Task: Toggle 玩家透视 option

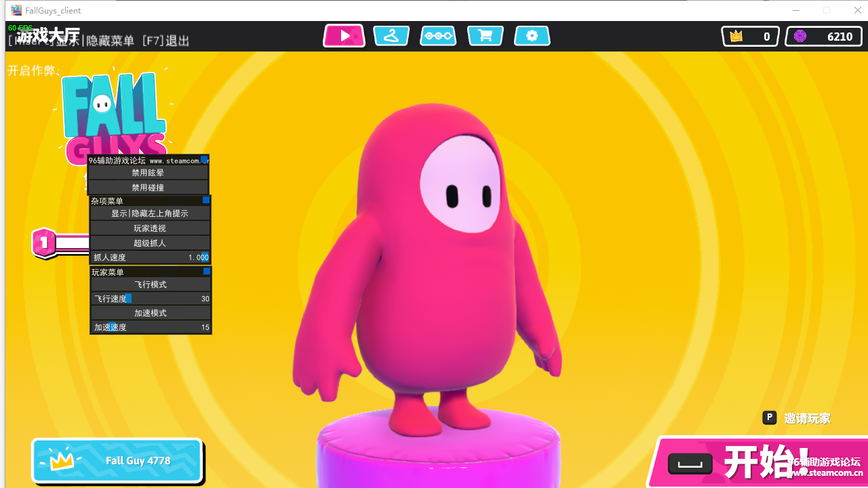Action: (x=150, y=228)
